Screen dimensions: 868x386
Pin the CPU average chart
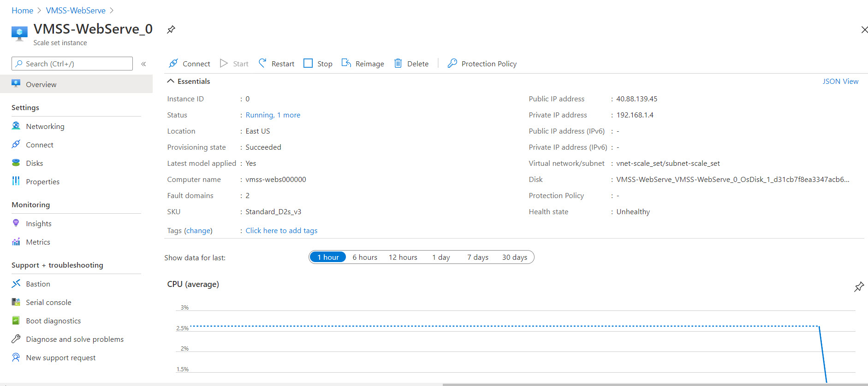click(x=859, y=287)
